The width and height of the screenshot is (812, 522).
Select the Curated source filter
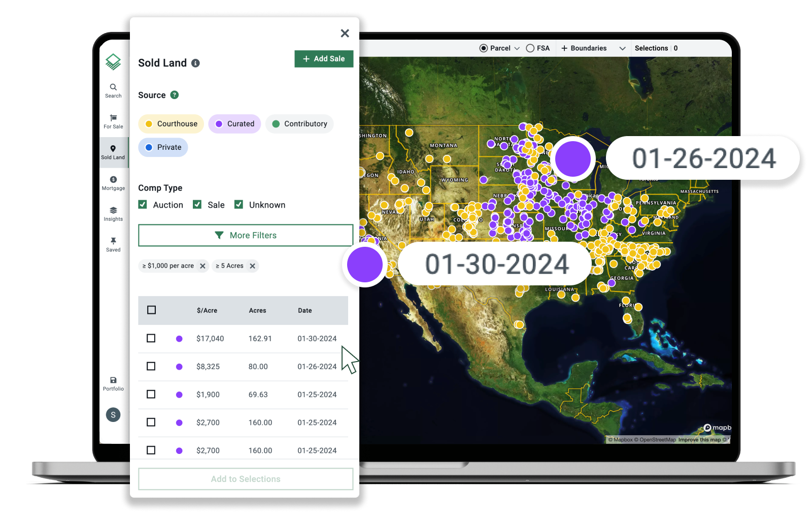coord(234,123)
